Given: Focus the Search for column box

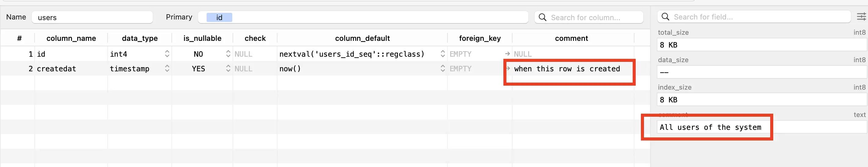Looking at the screenshot, I should tap(589, 17).
